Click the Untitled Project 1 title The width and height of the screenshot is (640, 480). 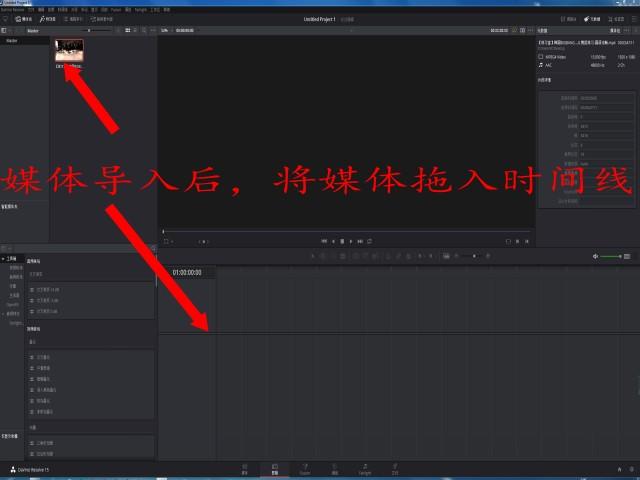pos(319,19)
